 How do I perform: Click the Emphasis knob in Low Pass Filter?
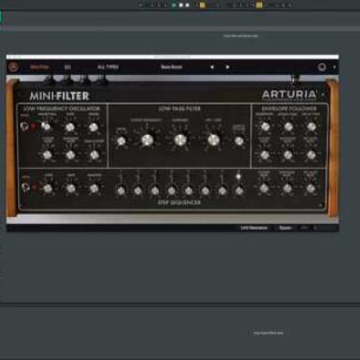(x=180, y=140)
